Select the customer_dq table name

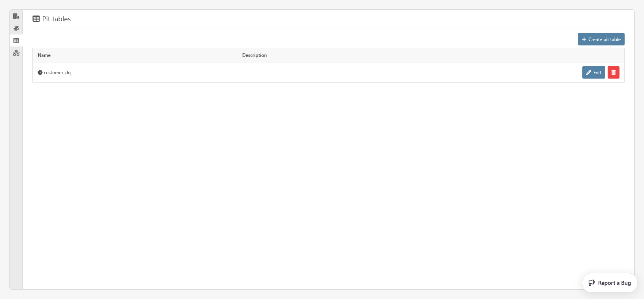tap(57, 73)
